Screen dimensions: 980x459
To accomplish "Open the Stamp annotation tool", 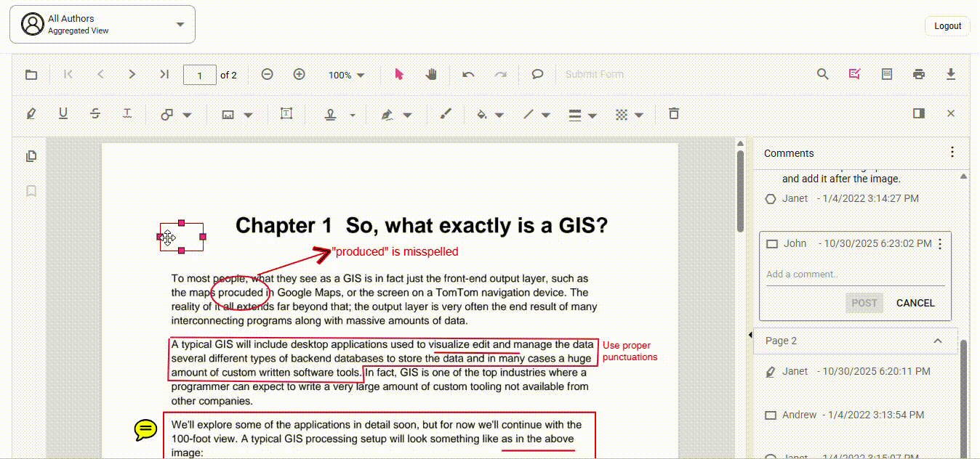I will (331, 114).
